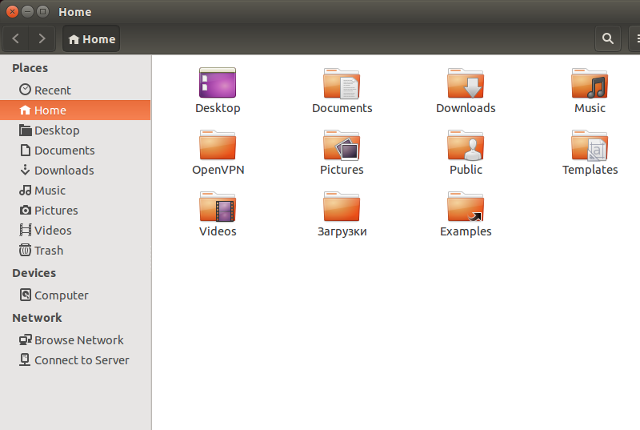Select the Public folder icon

466,145
